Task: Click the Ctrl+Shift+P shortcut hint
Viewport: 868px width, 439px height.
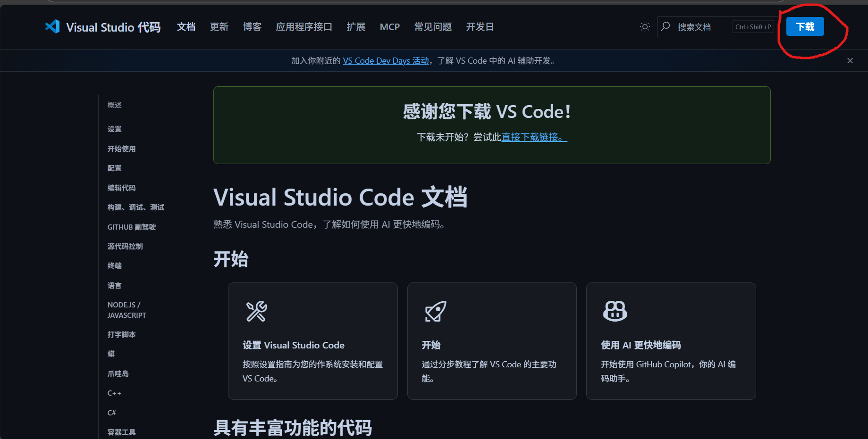Action: [x=753, y=27]
